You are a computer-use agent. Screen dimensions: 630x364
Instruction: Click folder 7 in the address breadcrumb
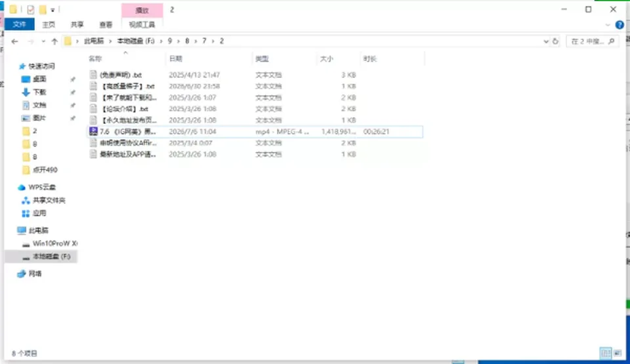point(204,41)
